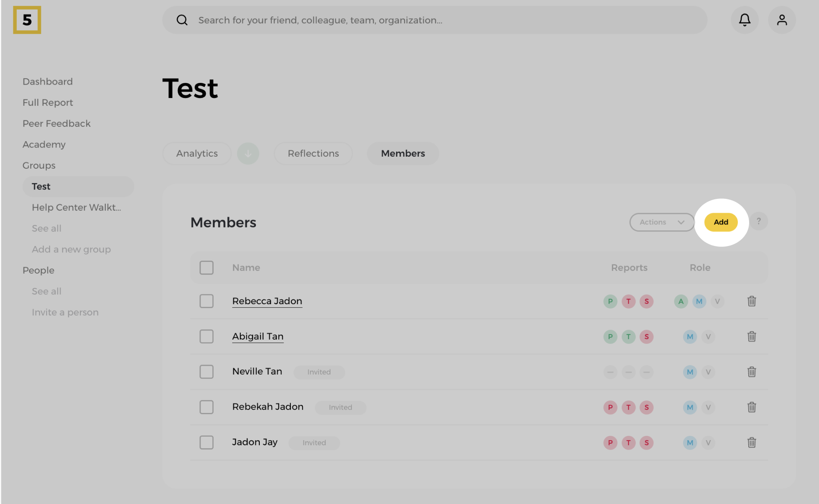Open Help Center Walkt... group
The width and height of the screenshot is (819, 504).
click(76, 208)
